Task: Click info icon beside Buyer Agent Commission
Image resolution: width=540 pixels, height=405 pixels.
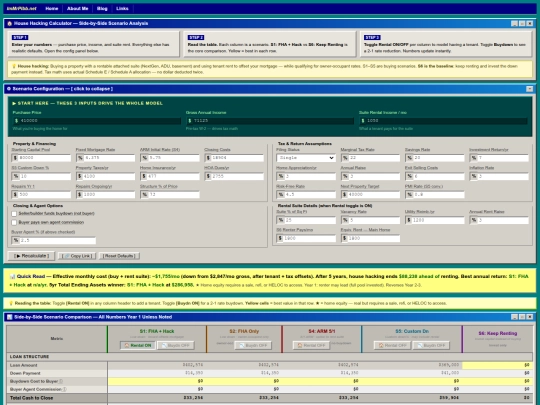Action: coord(64,390)
